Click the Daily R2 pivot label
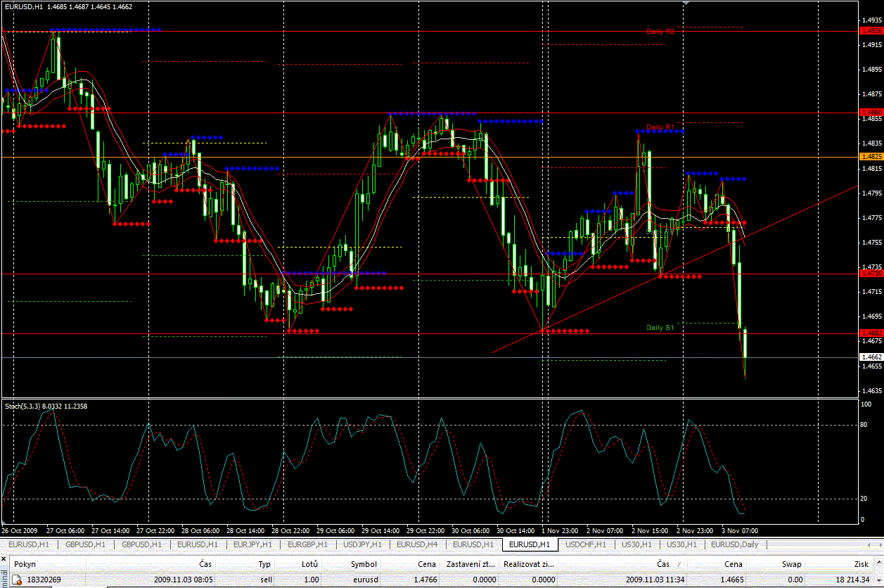Image resolution: width=884 pixels, height=588 pixels. click(660, 32)
